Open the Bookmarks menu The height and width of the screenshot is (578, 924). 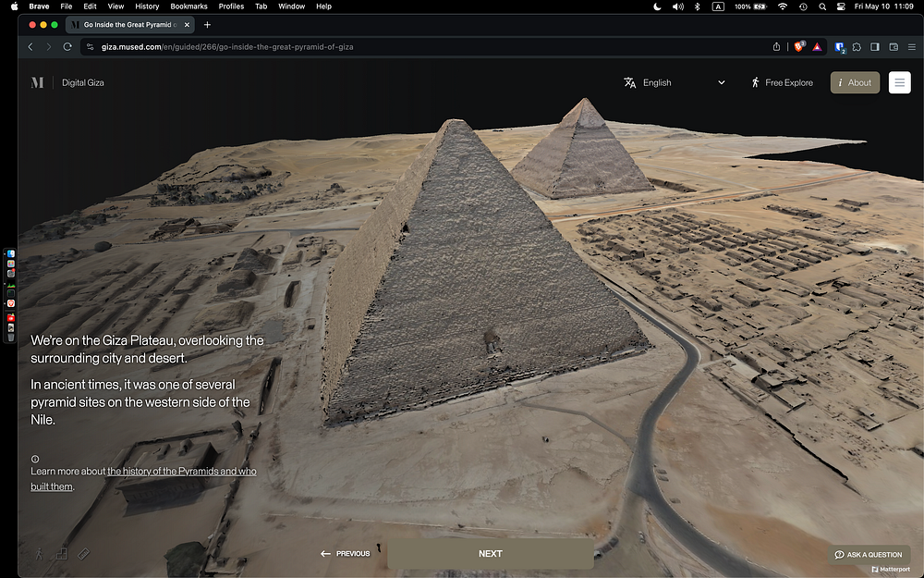[188, 6]
